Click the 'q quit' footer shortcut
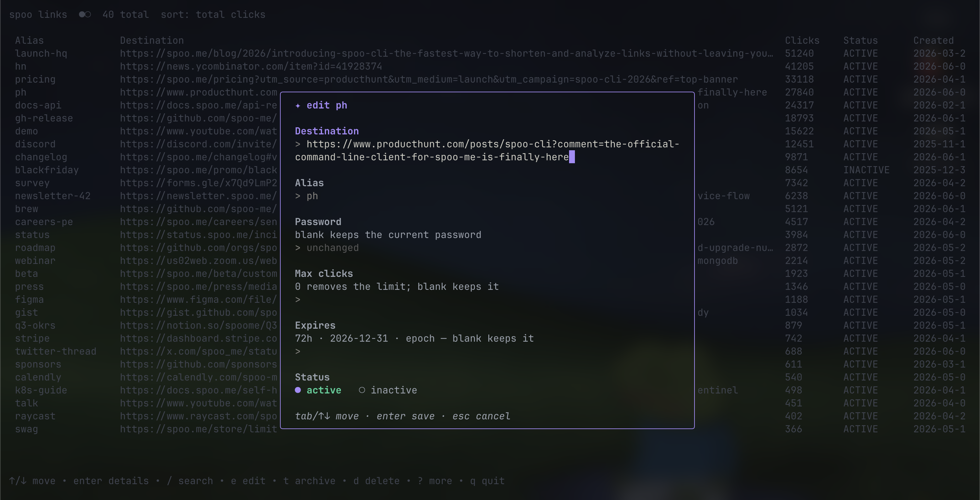Screen dimensions: 980x500 tap(487, 481)
